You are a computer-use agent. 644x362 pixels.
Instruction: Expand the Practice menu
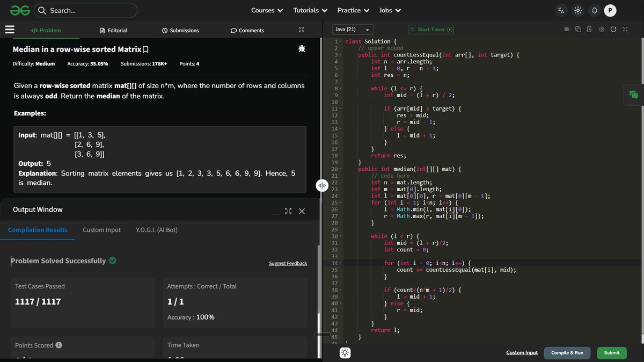point(353,10)
